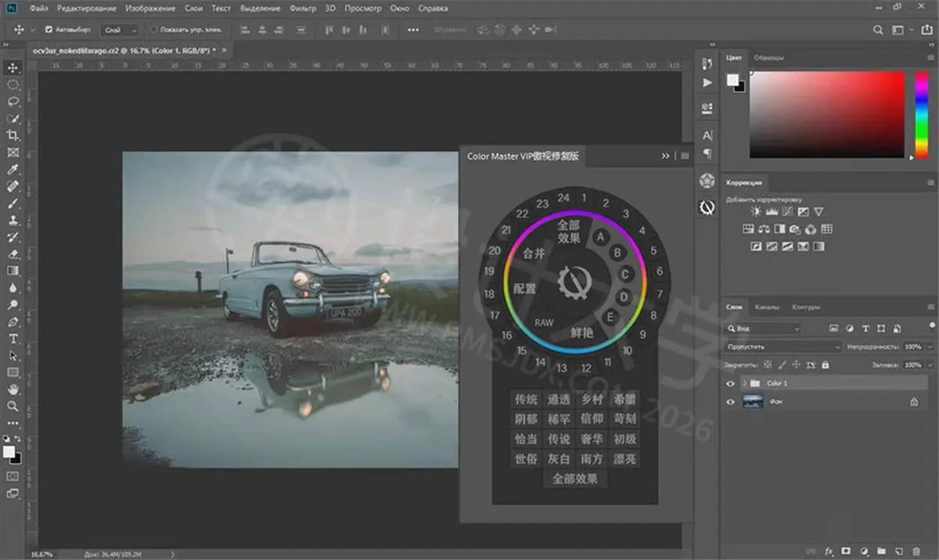Image resolution: width=939 pixels, height=560 pixels.
Task: Click the search icon in options bar
Action: (x=878, y=30)
